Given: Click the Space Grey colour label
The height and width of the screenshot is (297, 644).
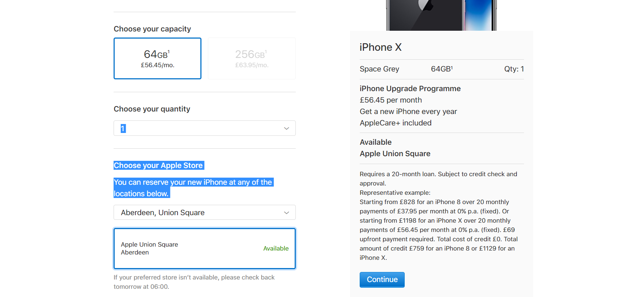Looking at the screenshot, I should [x=379, y=69].
